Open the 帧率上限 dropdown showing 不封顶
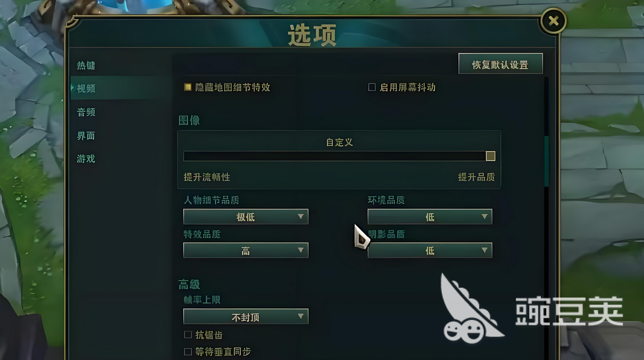The image size is (644, 360). click(x=246, y=317)
